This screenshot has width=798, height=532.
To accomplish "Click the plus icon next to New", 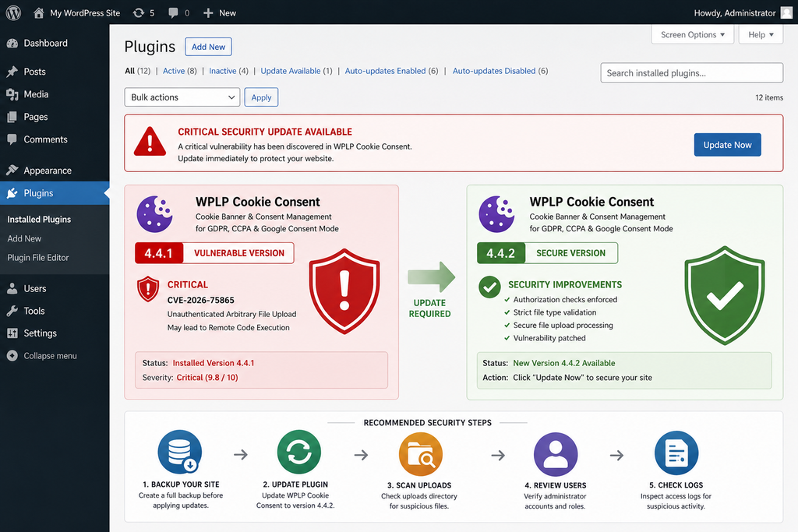I will [x=207, y=12].
